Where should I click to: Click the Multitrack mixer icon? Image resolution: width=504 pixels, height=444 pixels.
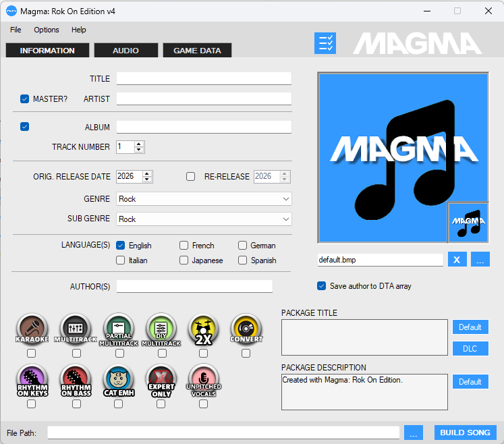76,329
